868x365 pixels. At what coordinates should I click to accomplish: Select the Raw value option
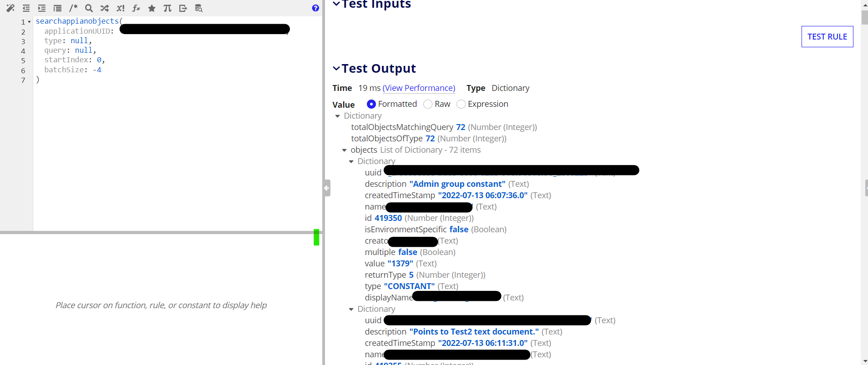[428, 104]
